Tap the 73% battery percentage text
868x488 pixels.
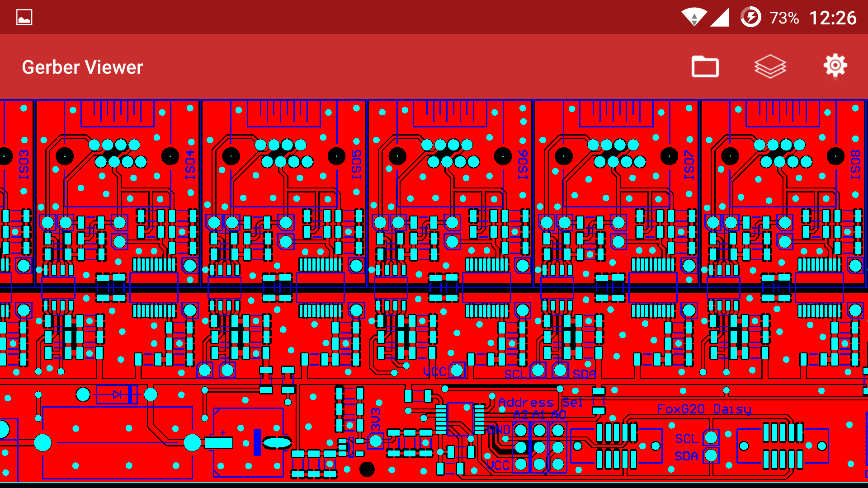pyautogui.click(x=784, y=18)
